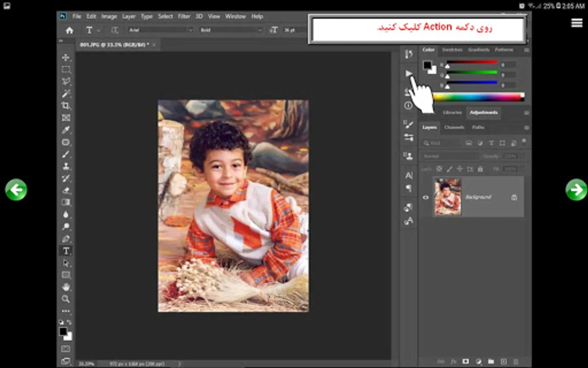
Task: Click the foreground color swatch in Color panel
Action: [427, 65]
